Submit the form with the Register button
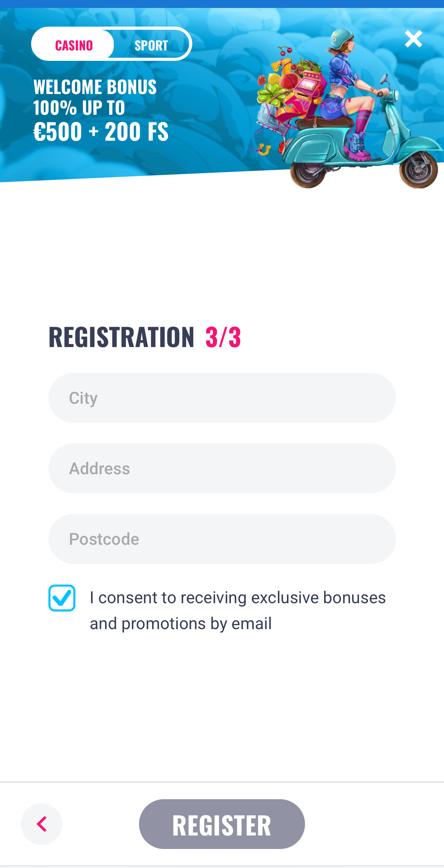 [x=222, y=824]
